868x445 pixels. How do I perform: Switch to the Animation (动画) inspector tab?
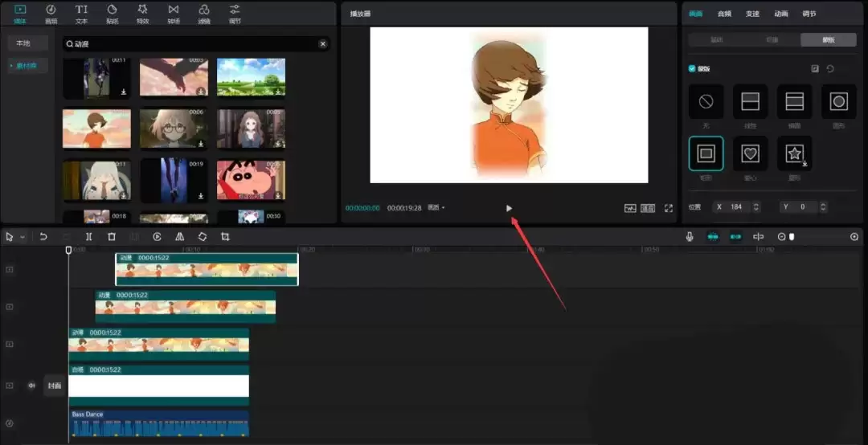point(781,14)
